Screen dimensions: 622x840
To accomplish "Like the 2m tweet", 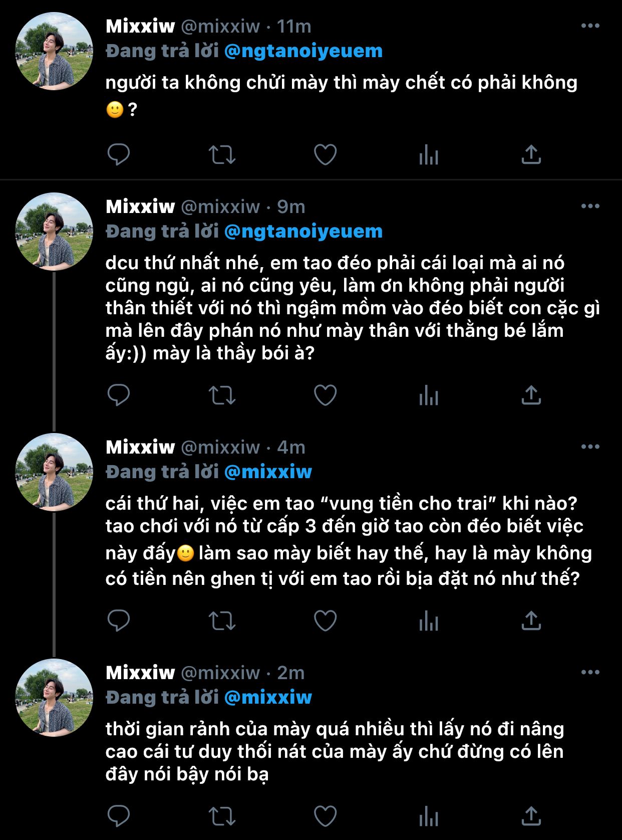I will [325, 816].
